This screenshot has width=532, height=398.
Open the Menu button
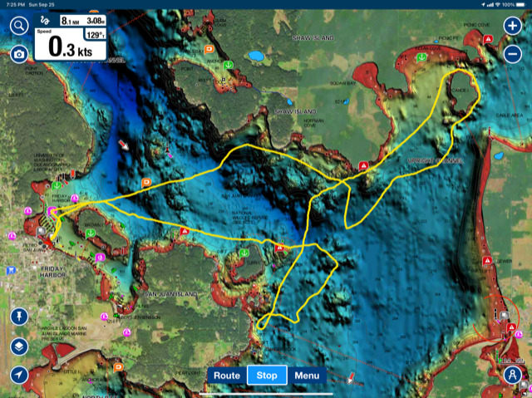click(x=307, y=376)
